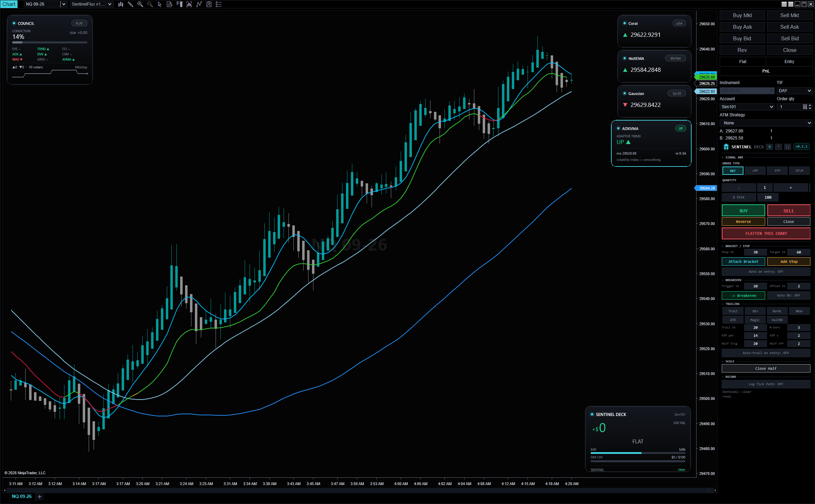Screen dimensions: 815x504
Task: Open the indicators line icon
Action: point(199,4)
